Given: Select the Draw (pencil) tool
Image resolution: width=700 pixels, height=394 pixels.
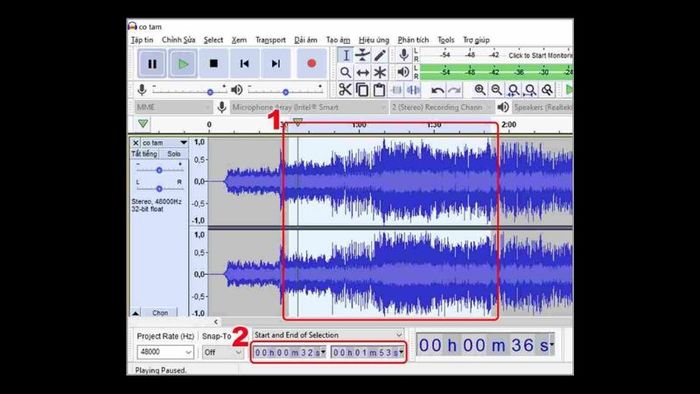Looking at the screenshot, I should tap(379, 55).
